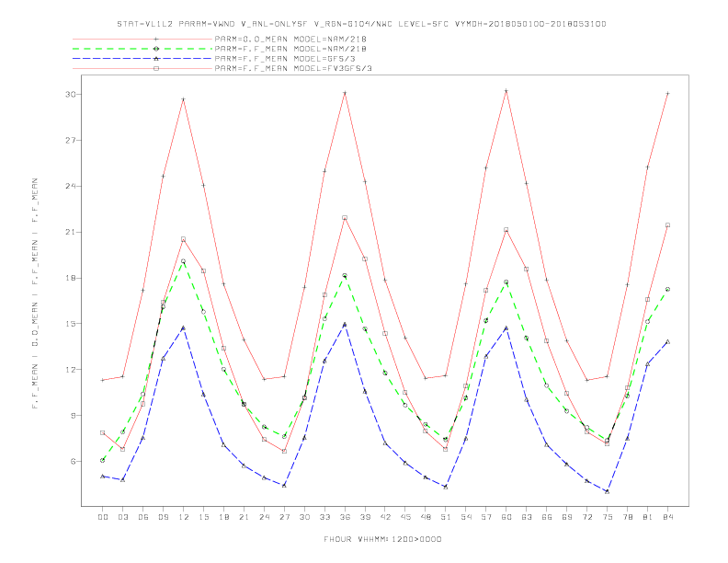The height and width of the screenshot is (563, 728).
Task: Click x-axis forecast hour label 39
Action: 365,517
